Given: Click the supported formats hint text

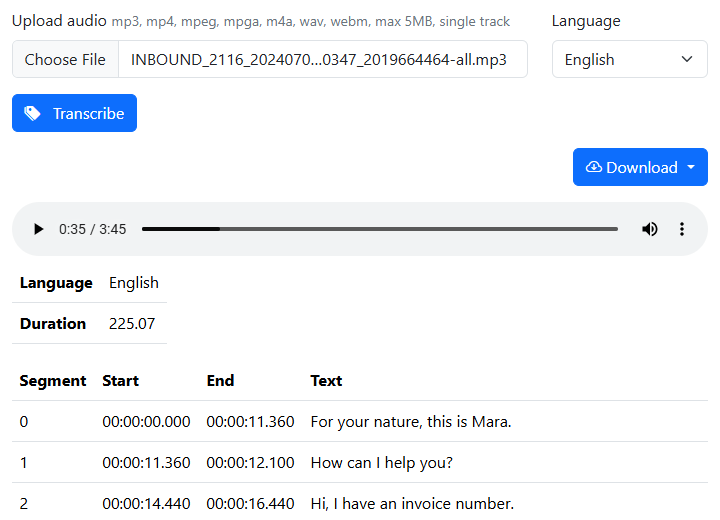Looking at the screenshot, I should 311,22.
